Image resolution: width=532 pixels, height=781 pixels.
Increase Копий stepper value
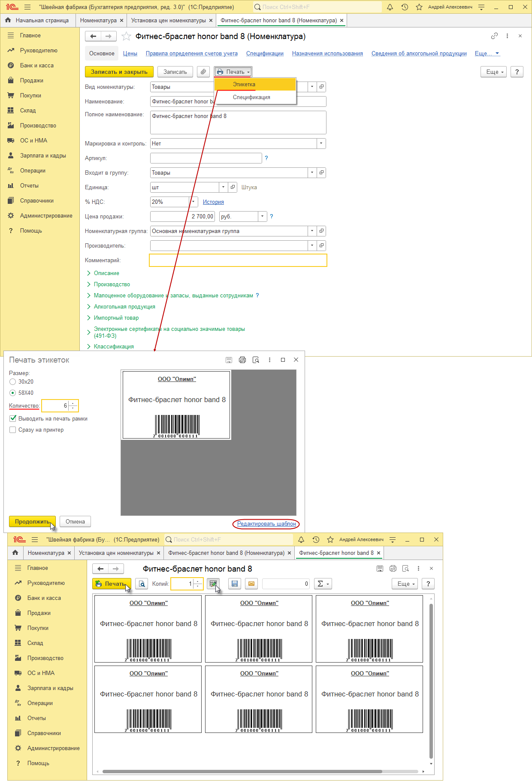click(x=197, y=581)
